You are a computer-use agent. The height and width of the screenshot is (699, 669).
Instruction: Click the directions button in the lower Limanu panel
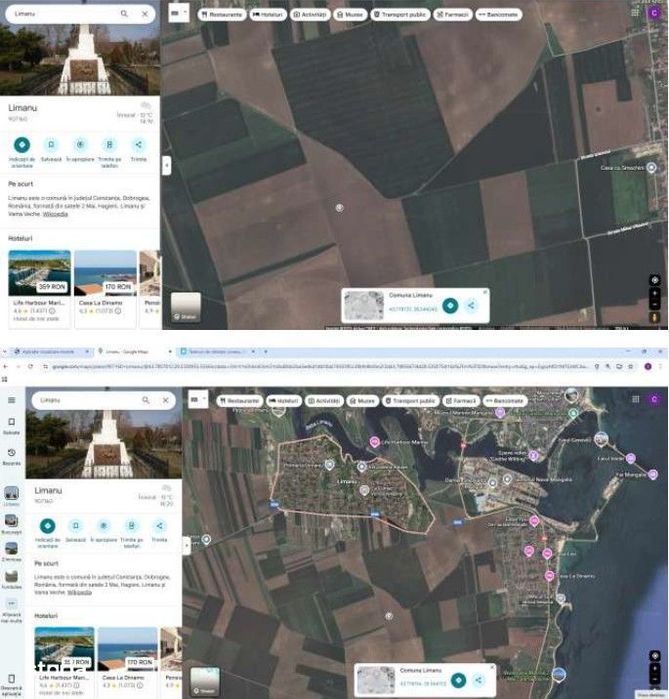(48, 526)
